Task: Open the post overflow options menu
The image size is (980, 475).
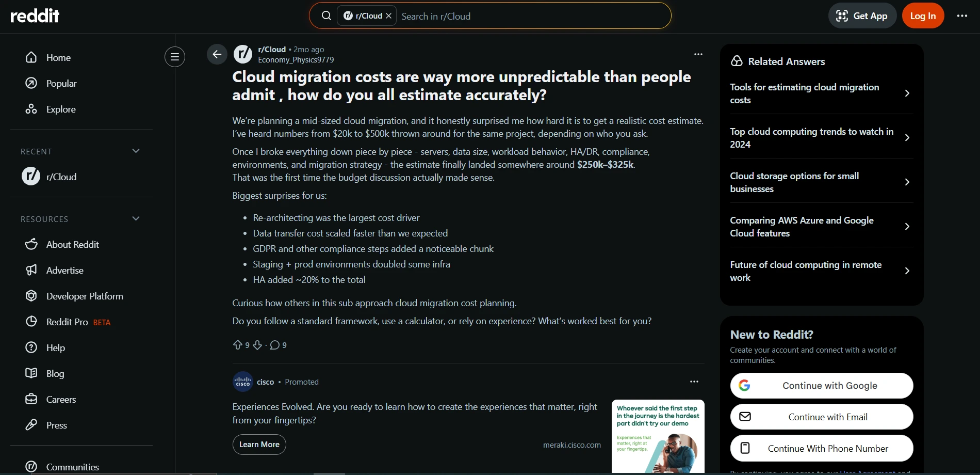Action: (x=697, y=54)
